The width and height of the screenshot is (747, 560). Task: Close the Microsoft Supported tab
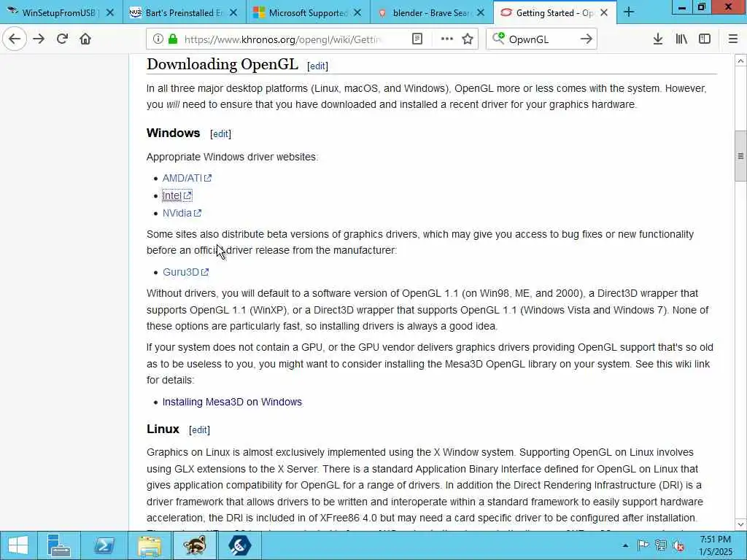(357, 13)
